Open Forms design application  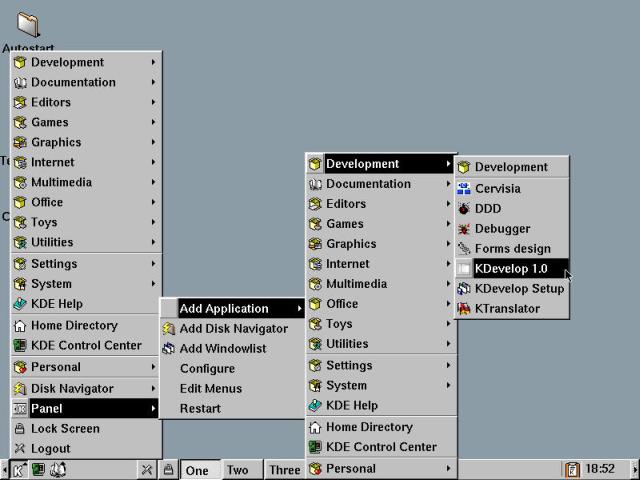click(x=512, y=248)
